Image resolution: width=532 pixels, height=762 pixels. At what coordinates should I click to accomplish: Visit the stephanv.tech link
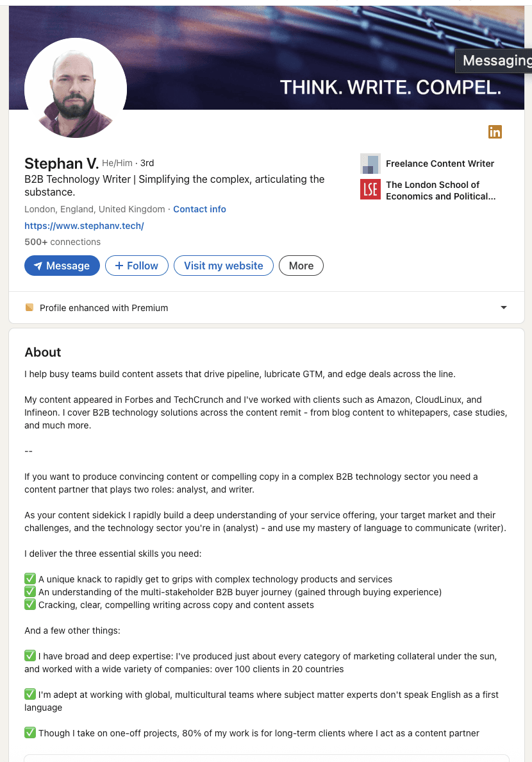[84, 226]
